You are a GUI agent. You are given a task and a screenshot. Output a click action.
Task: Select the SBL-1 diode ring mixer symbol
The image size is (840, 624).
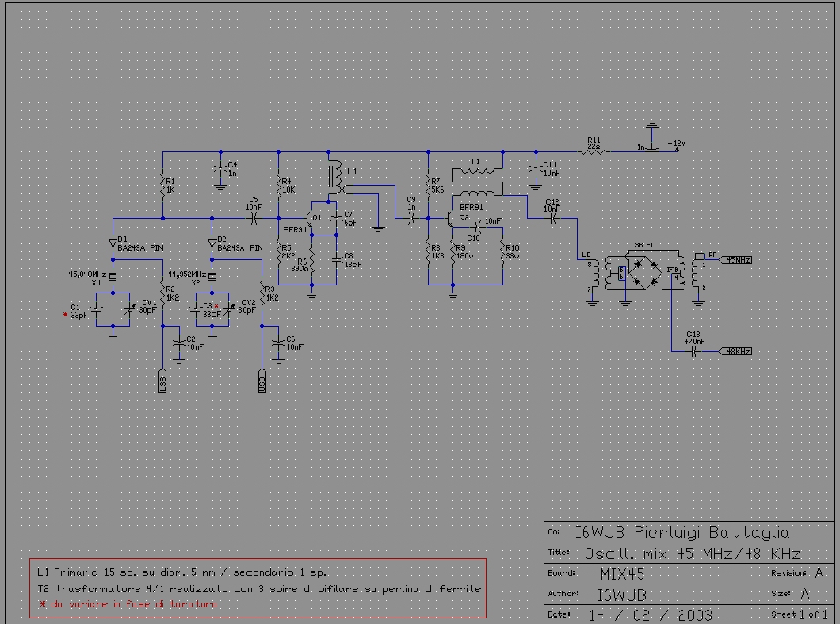click(645, 273)
